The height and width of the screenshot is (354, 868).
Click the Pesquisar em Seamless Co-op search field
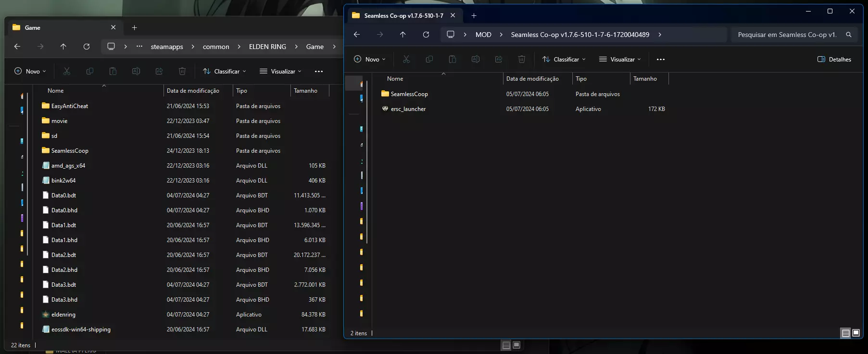tap(787, 35)
